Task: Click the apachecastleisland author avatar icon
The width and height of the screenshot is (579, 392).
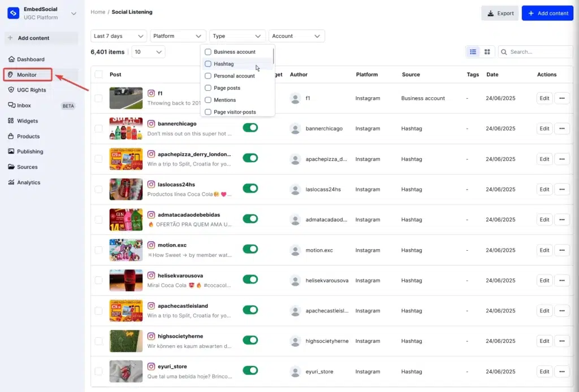Action: coord(295,311)
